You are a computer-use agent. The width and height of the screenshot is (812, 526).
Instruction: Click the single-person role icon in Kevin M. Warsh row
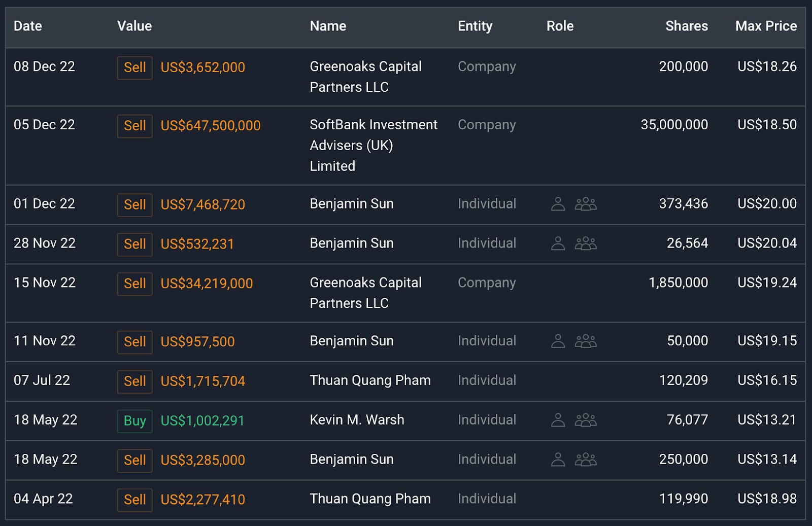pos(558,420)
